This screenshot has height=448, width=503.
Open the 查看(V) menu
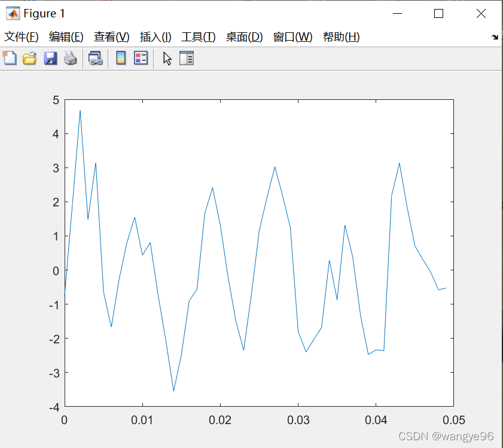click(x=111, y=37)
